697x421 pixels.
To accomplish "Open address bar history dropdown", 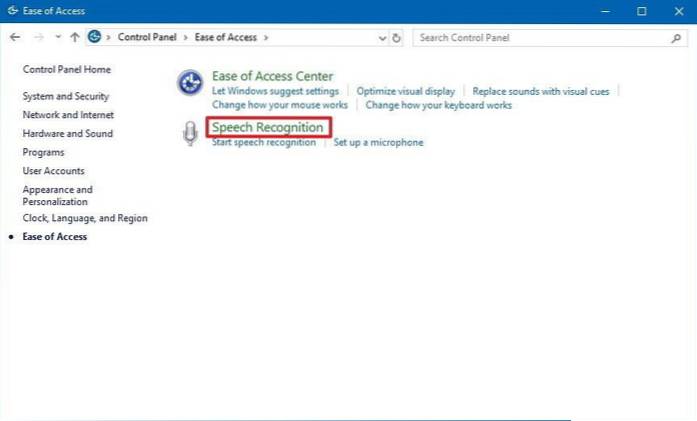I will (x=382, y=38).
